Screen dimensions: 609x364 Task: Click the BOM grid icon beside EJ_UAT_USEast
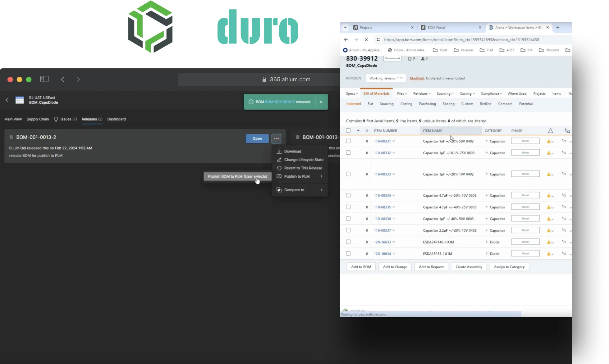click(20, 100)
